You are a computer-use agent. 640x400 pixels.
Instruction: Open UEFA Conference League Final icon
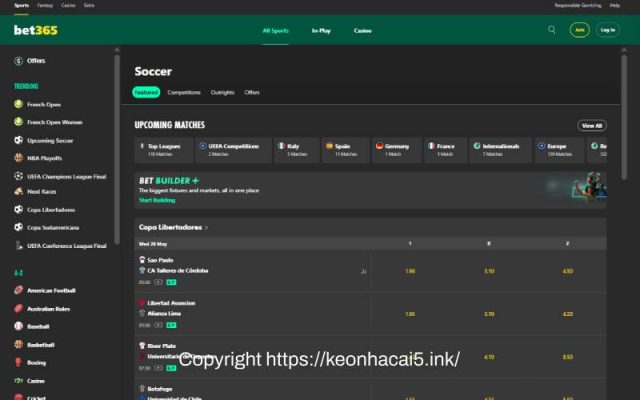click(x=18, y=245)
